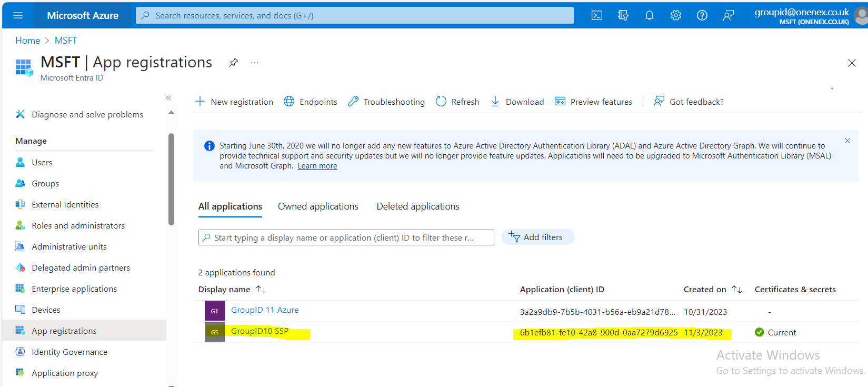The width and height of the screenshot is (868, 387).
Task: Click the Certificates & secrets column header
Action: (x=795, y=289)
